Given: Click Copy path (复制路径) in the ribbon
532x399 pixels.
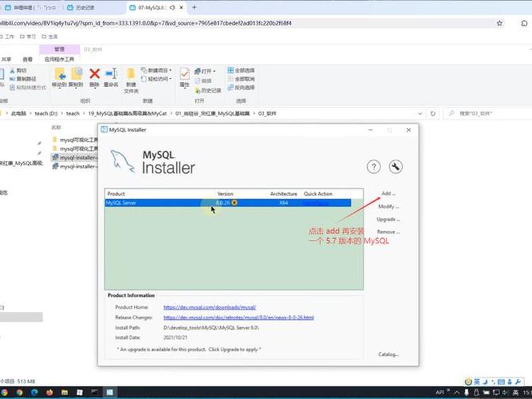Looking at the screenshot, I should [x=23, y=78].
